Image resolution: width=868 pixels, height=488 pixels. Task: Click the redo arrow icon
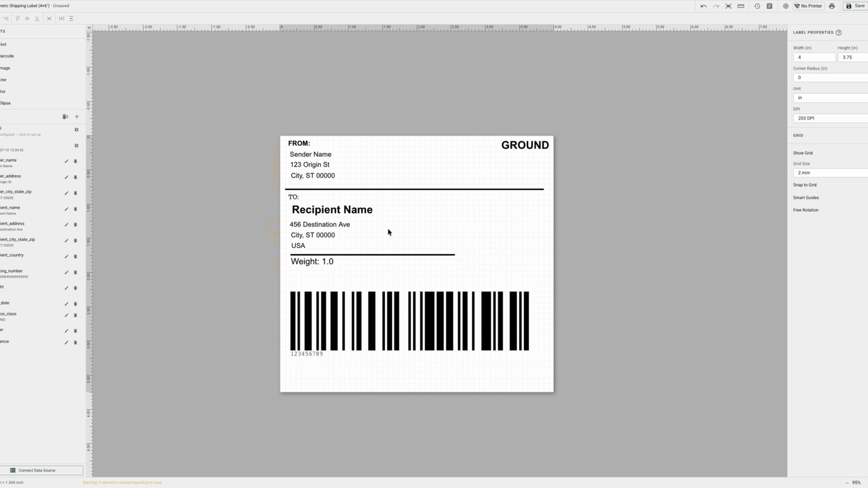[716, 6]
